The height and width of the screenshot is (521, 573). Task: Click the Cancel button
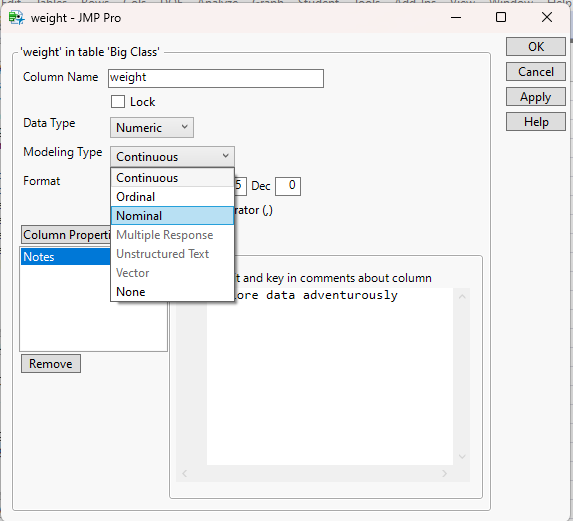(536, 72)
